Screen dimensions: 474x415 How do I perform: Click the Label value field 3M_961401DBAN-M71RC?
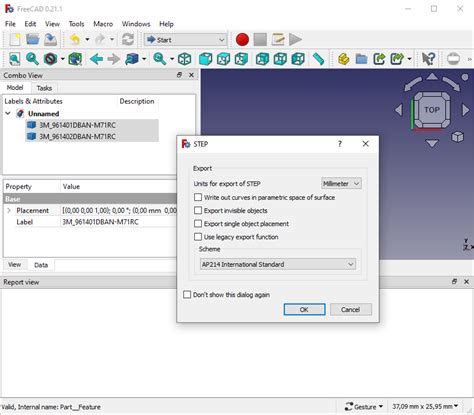coord(119,222)
